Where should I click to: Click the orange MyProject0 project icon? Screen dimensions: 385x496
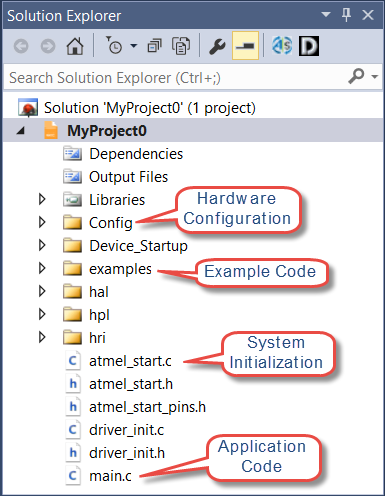(x=51, y=130)
